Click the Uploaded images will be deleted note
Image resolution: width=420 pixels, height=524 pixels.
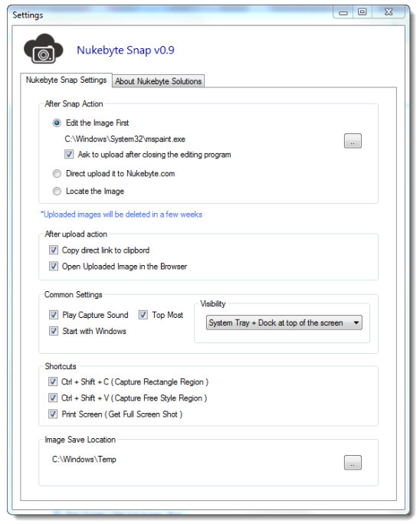(x=121, y=215)
